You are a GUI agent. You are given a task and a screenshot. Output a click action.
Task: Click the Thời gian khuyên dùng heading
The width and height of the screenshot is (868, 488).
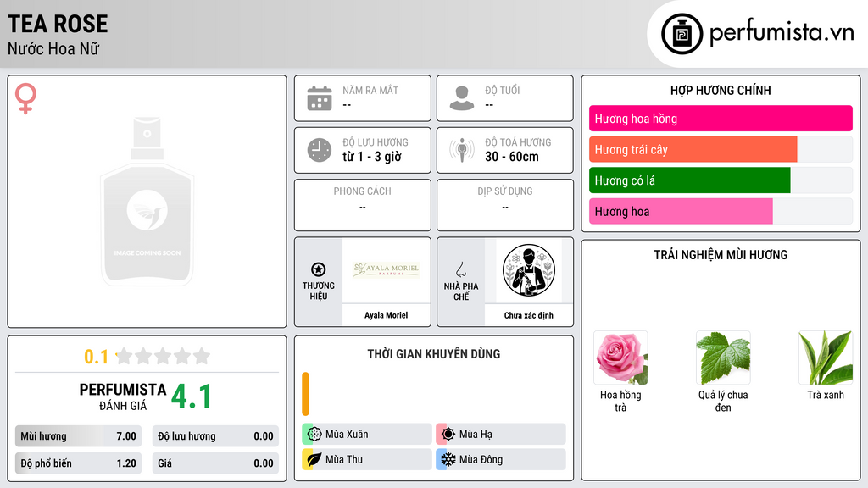[434, 354]
